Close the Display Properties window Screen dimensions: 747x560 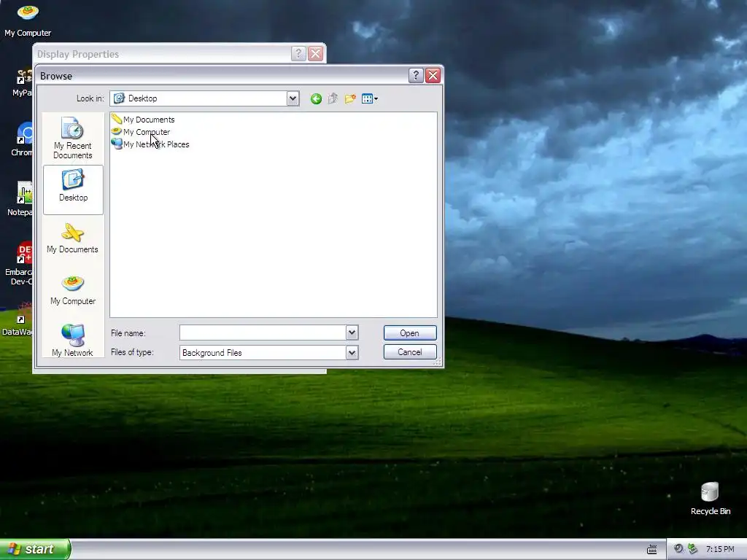[315, 53]
